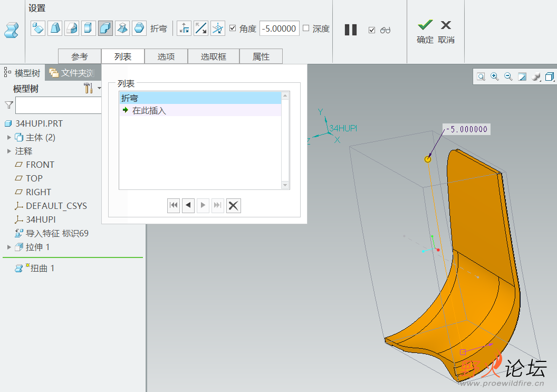Click the pink marquee handle near model bottom
The height and width of the screenshot is (392, 557).
(x=463, y=352)
